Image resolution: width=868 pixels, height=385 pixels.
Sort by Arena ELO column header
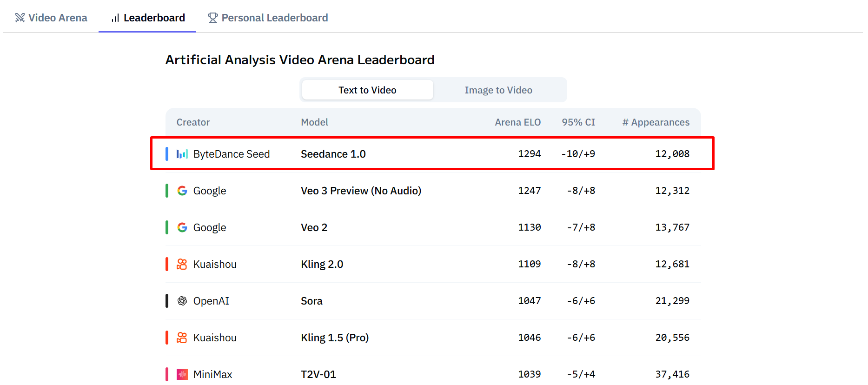517,122
